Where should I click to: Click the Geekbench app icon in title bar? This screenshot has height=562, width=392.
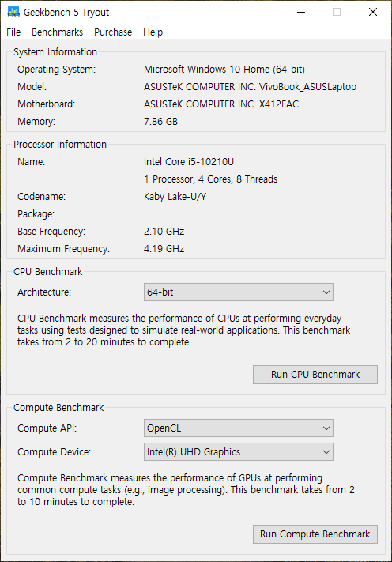[x=13, y=12]
